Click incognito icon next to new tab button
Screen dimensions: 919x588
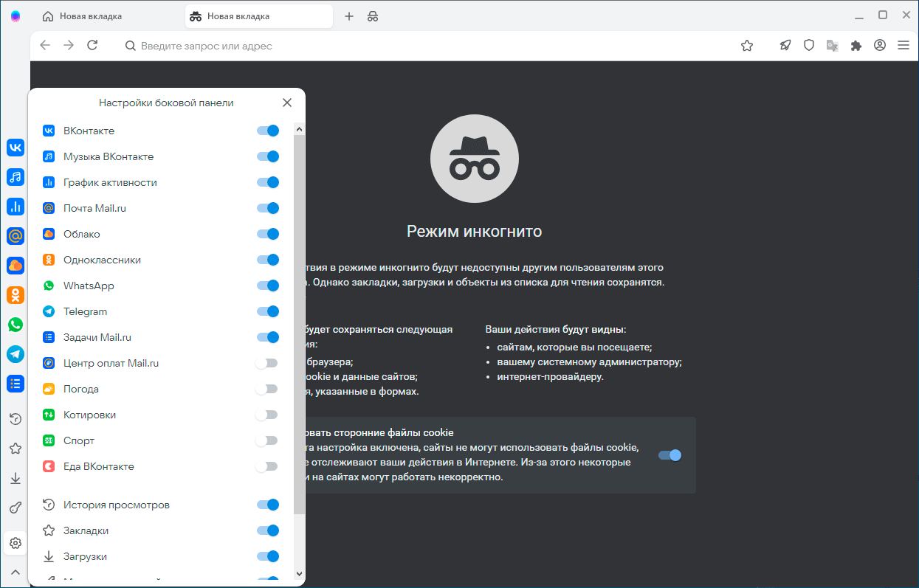[373, 16]
